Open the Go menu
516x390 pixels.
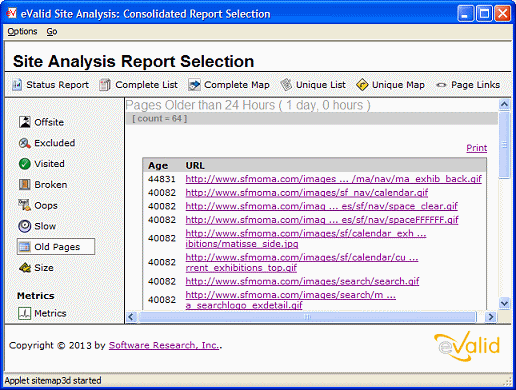[52, 31]
